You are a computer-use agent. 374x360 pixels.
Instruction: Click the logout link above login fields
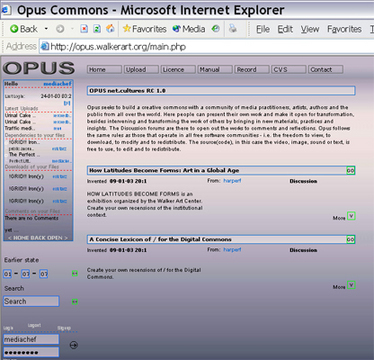click(x=34, y=325)
